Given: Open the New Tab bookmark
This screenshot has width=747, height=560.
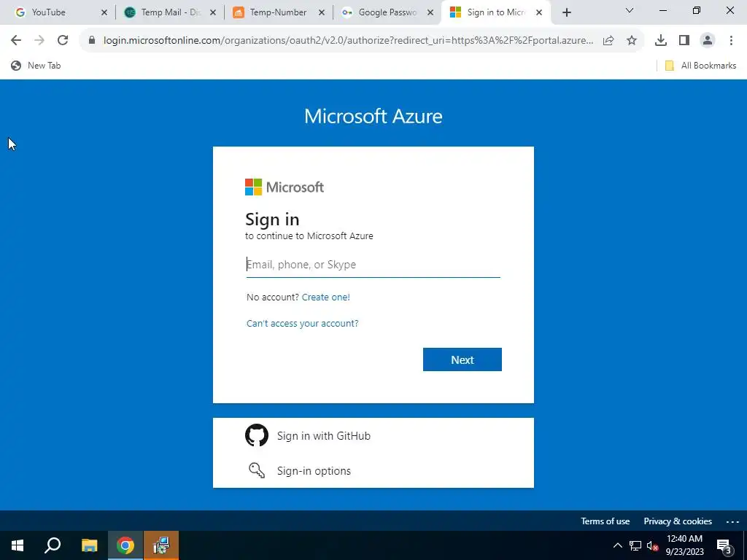Looking at the screenshot, I should click(x=36, y=66).
